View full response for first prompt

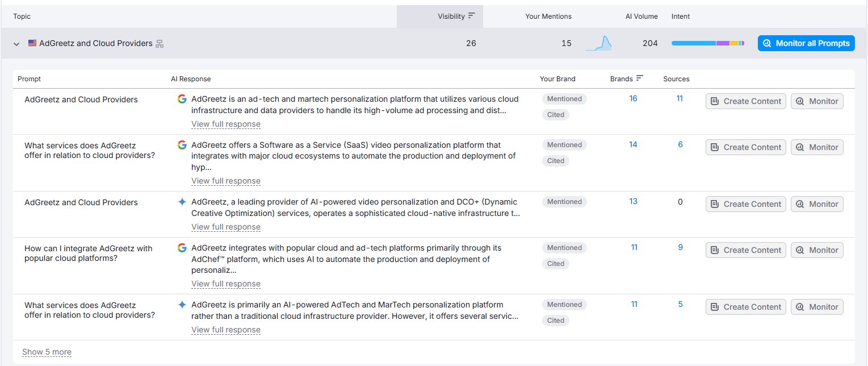[225, 124]
